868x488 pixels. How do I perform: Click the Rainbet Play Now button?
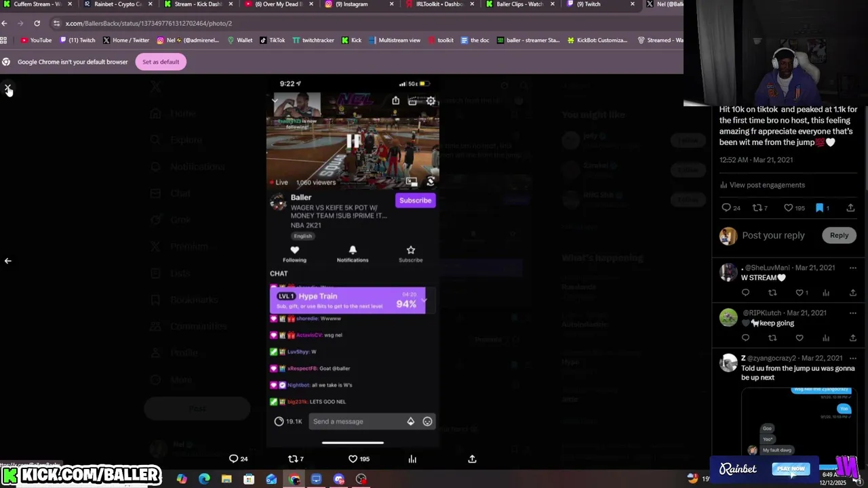pos(791,468)
